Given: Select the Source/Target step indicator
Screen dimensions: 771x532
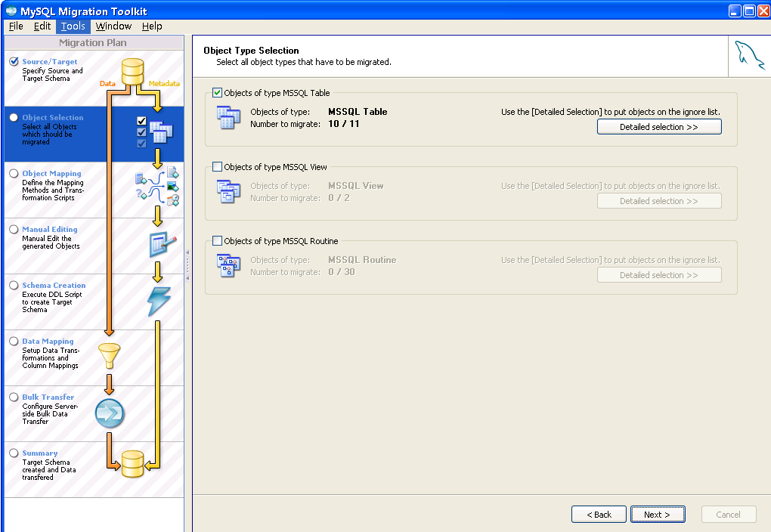Looking at the screenshot, I should click(x=14, y=61).
